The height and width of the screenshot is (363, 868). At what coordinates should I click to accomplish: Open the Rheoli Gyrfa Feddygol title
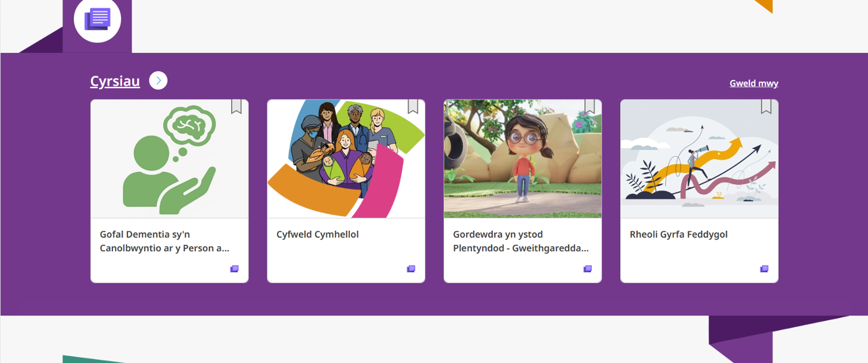click(x=678, y=234)
